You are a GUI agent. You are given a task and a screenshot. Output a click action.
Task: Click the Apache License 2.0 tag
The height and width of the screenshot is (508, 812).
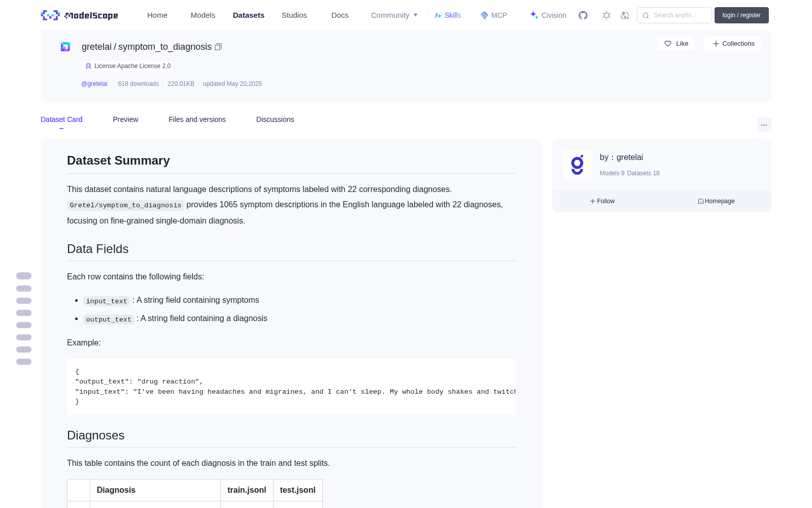127,66
